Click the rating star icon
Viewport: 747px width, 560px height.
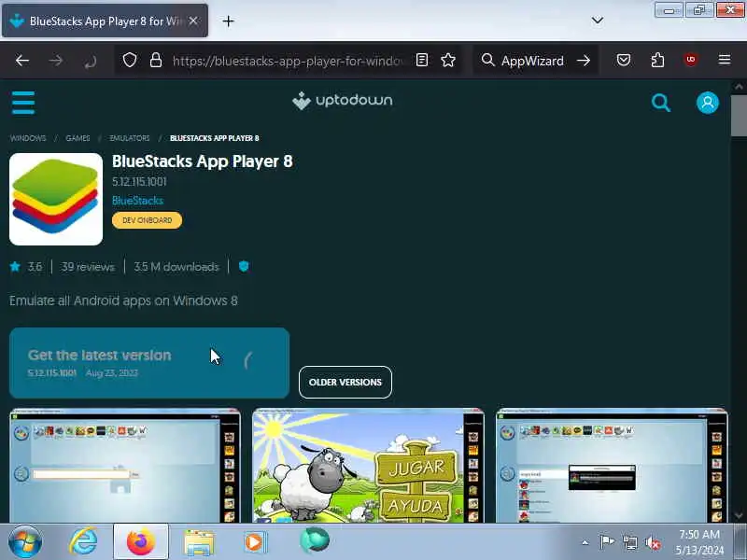15,266
